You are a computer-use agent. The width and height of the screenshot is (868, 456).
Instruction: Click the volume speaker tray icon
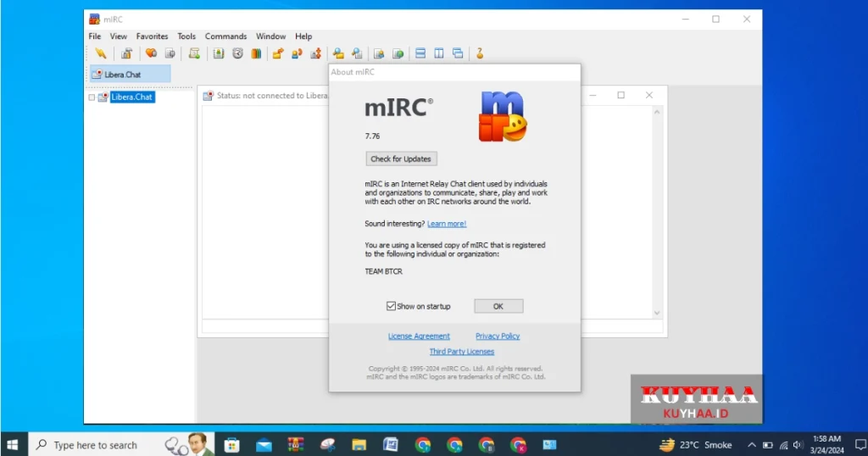tap(798, 445)
